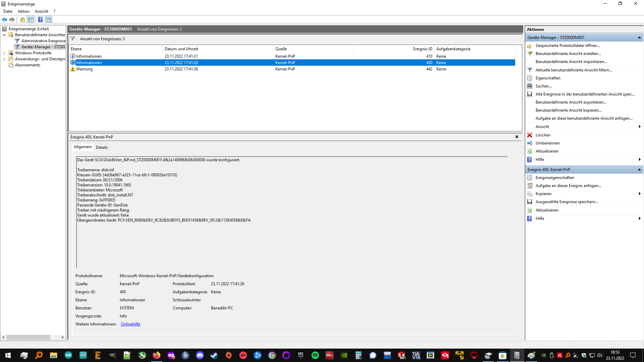Click the Suchen binoculars icon
The height and width of the screenshot is (362, 644).
530,86
